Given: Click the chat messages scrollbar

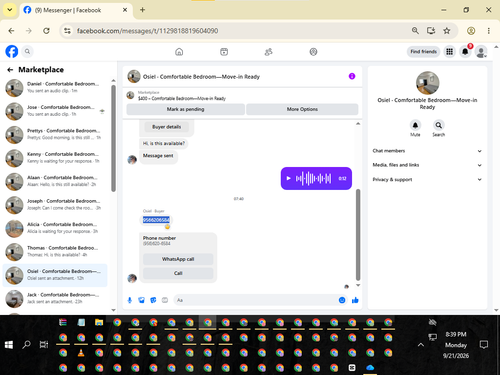Looking at the screenshot, I should 358,235.
